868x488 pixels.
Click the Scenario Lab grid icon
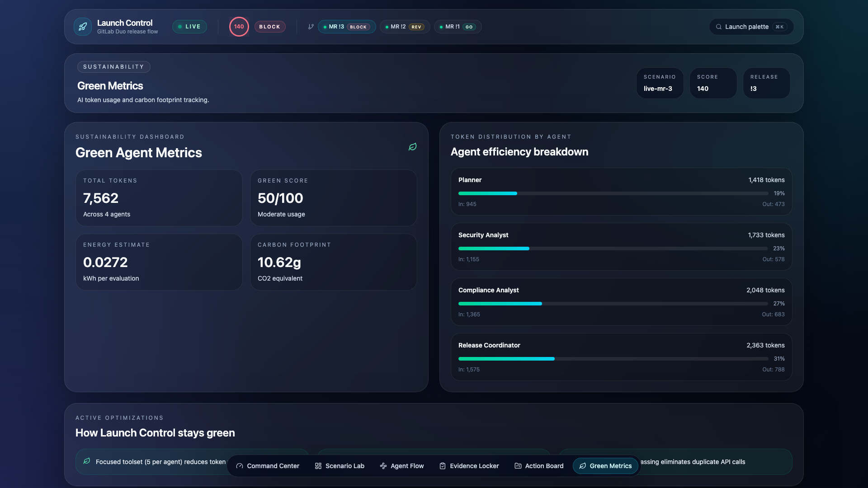(318, 466)
